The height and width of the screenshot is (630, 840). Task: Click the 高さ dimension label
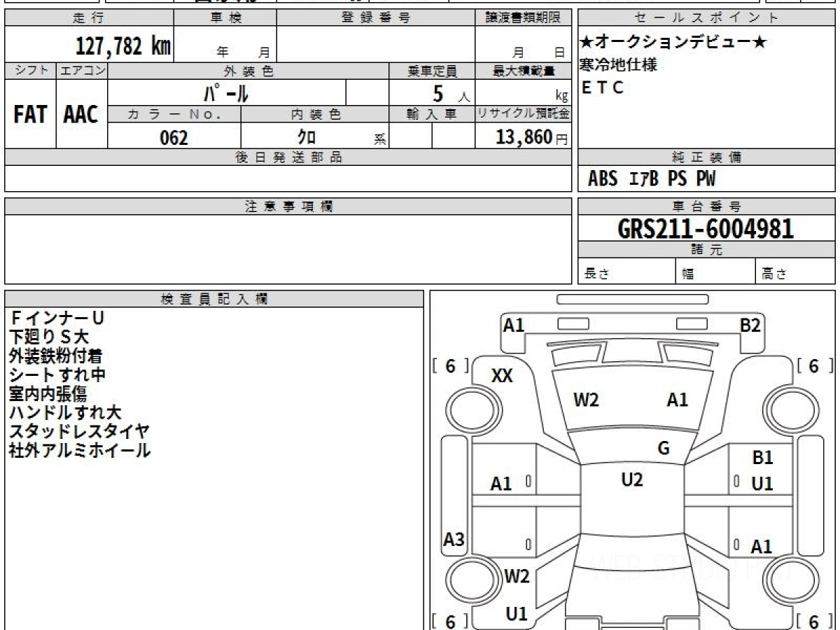pos(774,274)
